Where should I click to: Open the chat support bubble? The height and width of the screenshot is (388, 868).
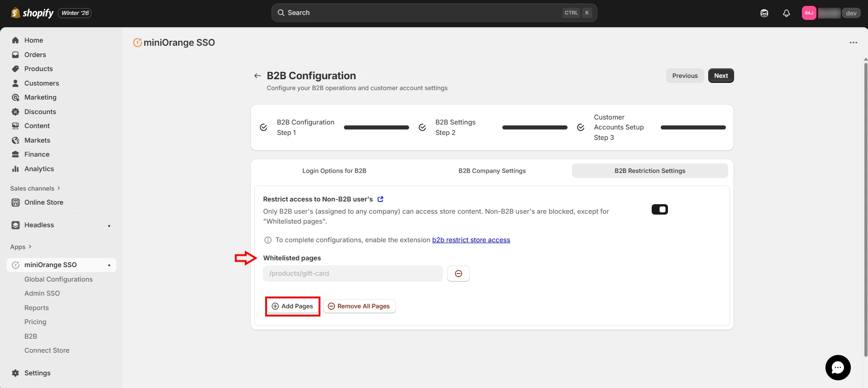tap(838, 368)
